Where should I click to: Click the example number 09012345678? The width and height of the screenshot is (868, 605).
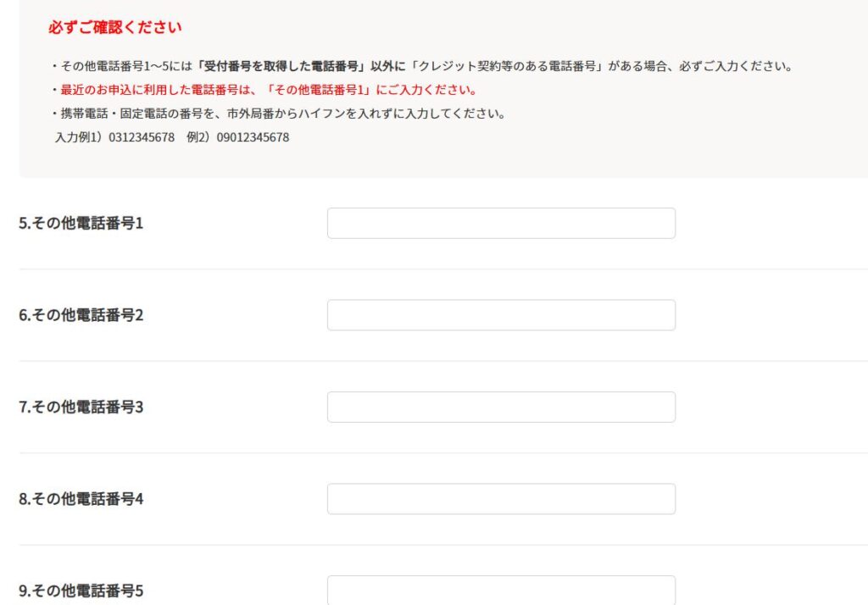point(253,137)
